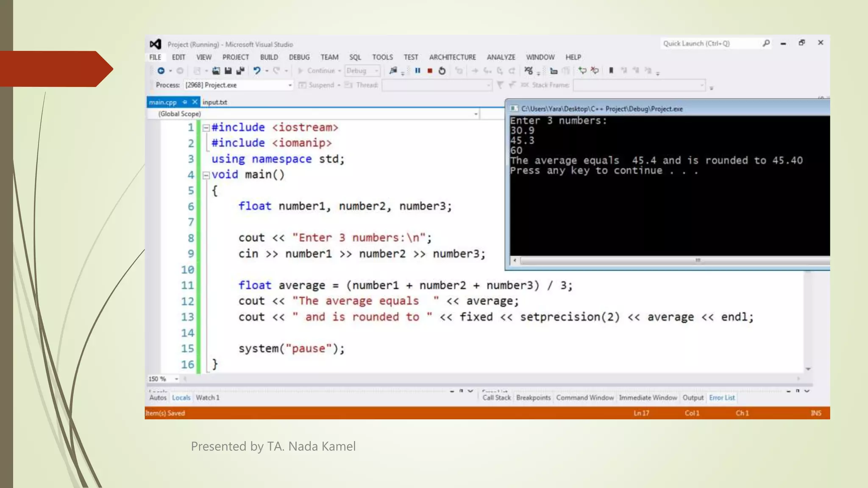868x488 pixels.
Task: Open the Error List panel tab
Action: [722, 398]
